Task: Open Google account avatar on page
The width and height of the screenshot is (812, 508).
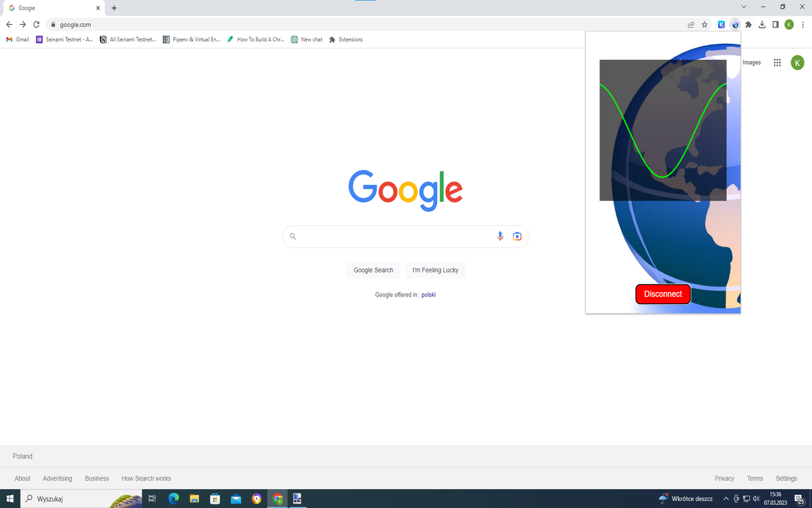Action: 797,62
